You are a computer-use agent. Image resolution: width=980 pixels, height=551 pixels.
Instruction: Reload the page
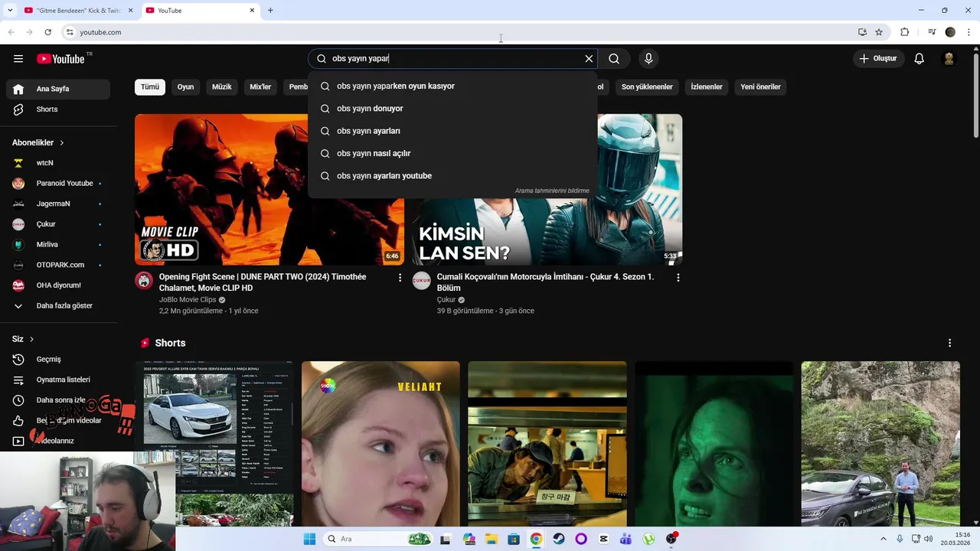[47, 32]
